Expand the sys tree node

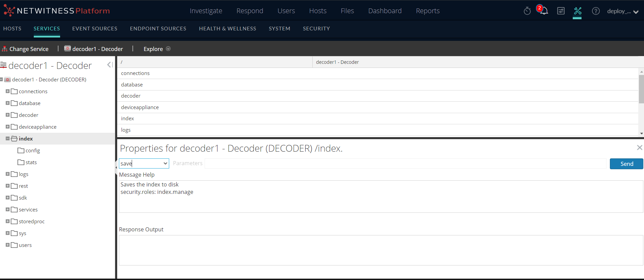[7, 233]
